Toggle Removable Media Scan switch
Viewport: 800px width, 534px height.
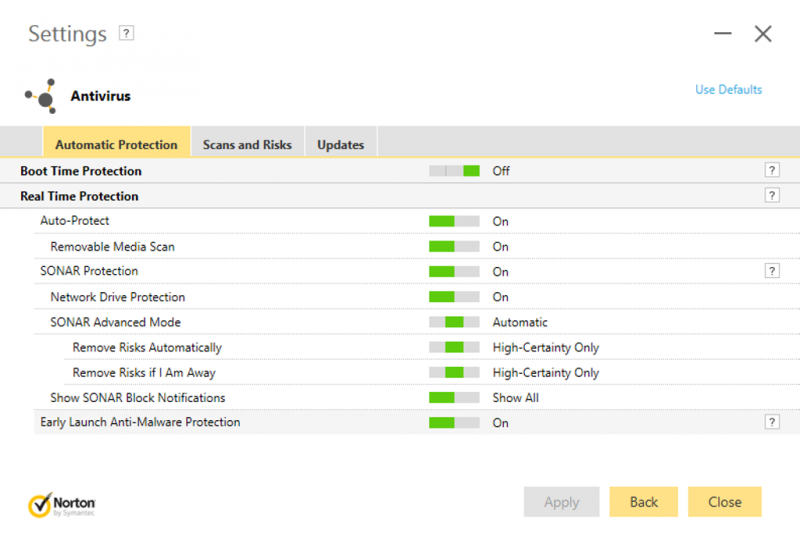click(x=454, y=246)
